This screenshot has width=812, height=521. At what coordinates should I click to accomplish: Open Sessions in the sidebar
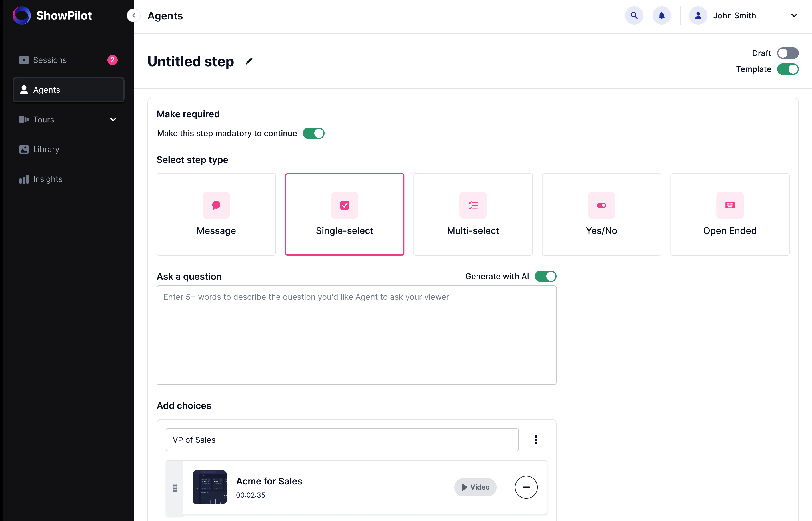tap(50, 60)
